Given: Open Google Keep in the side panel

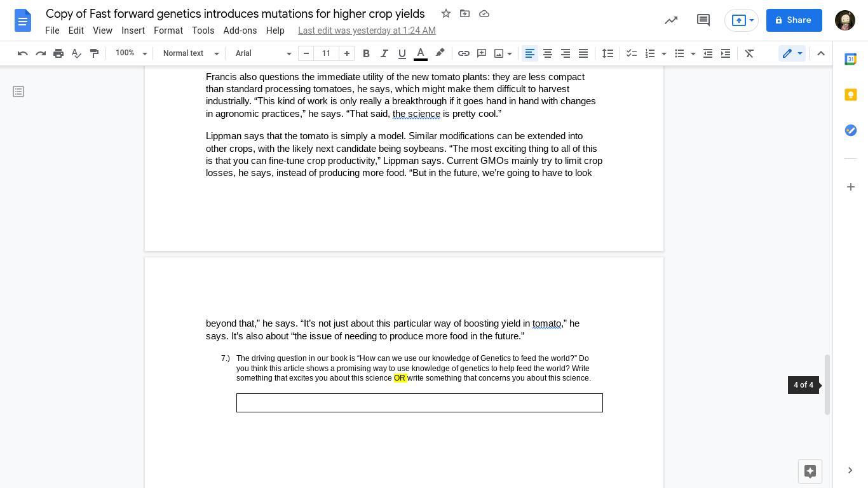Looking at the screenshot, I should 850,95.
